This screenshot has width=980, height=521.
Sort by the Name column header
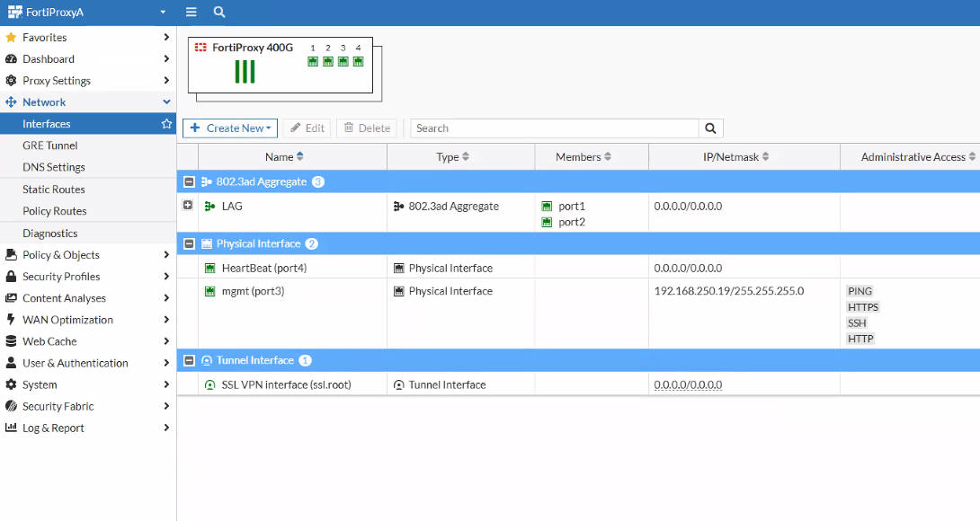coord(284,157)
